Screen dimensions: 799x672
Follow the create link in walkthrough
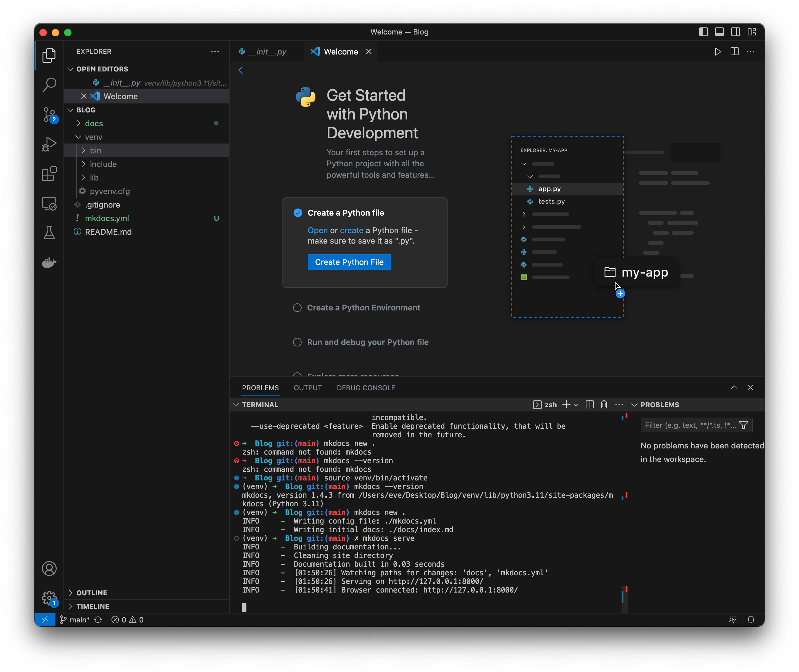point(352,230)
